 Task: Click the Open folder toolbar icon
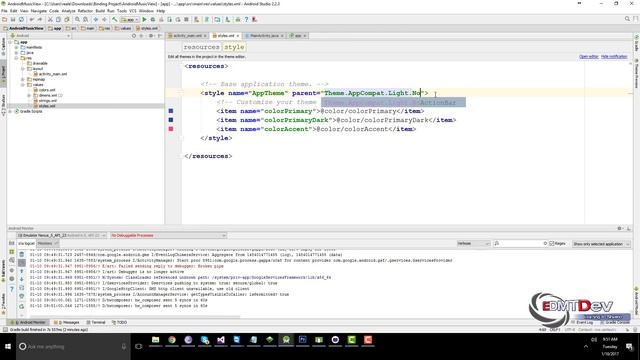[4, 20]
